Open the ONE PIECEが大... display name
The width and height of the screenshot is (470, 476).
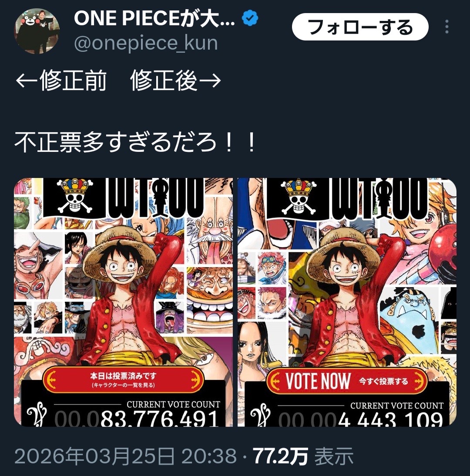pyautogui.click(x=154, y=18)
